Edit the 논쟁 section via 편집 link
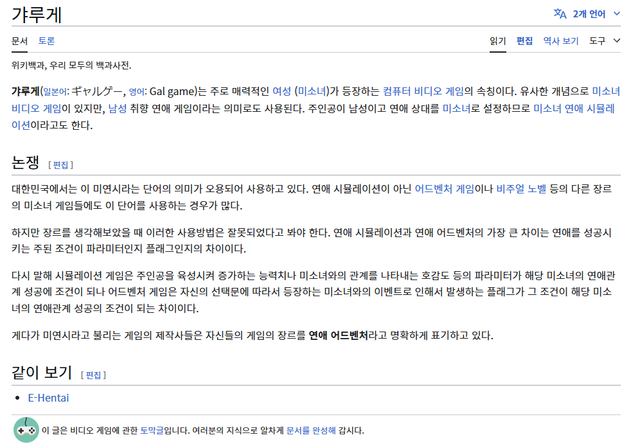This screenshot has width=640, height=444. point(61,165)
